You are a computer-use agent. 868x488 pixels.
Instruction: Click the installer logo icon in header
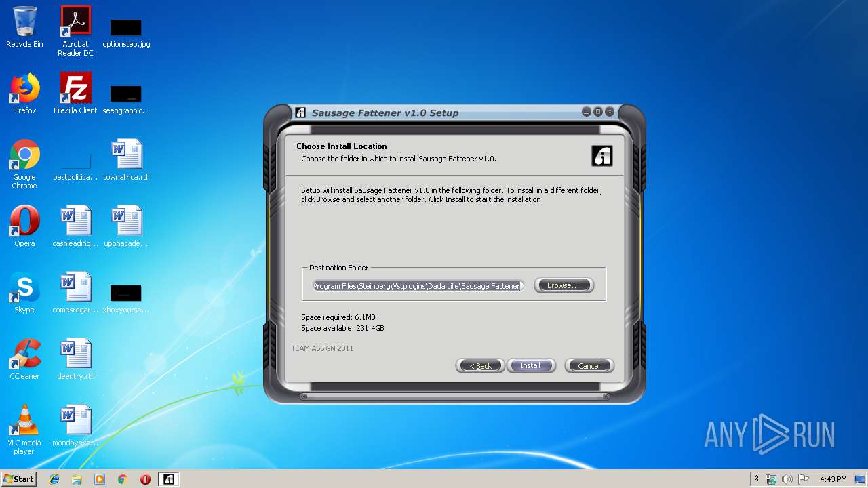602,156
